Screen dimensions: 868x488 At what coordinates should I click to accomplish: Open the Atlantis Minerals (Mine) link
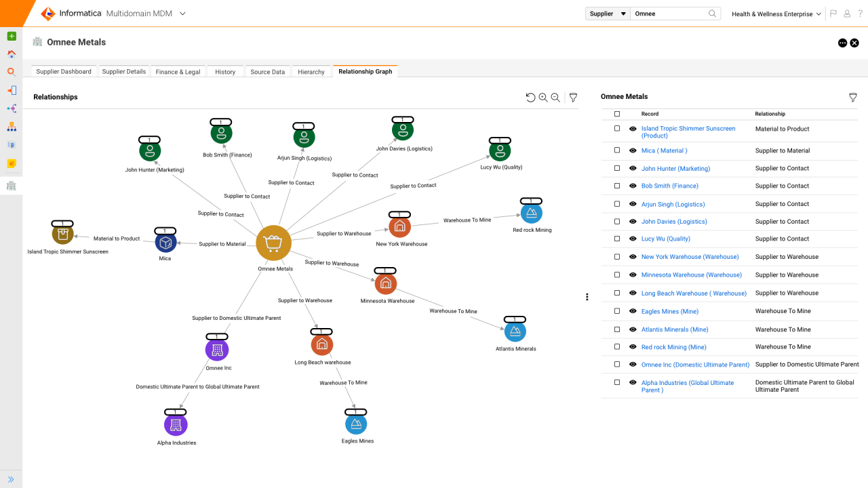click(x=675, y=329)
